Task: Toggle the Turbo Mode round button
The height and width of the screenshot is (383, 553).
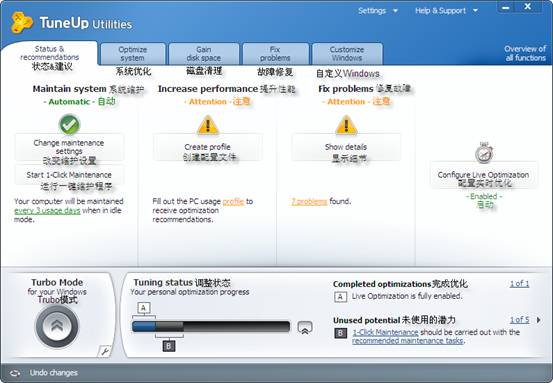Action: [57, 326]
